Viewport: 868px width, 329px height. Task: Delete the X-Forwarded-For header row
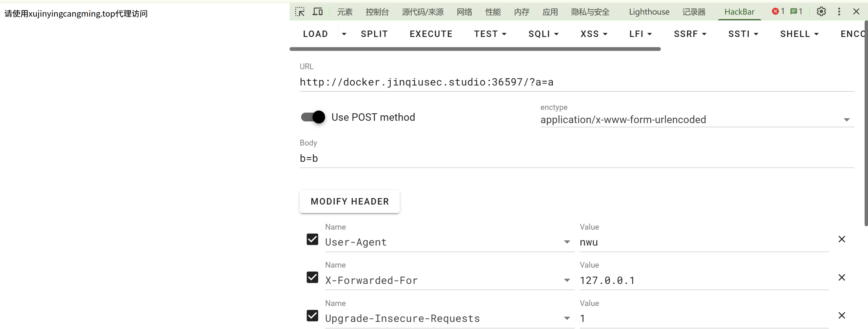pyautogui.click(x=842, y=278)
